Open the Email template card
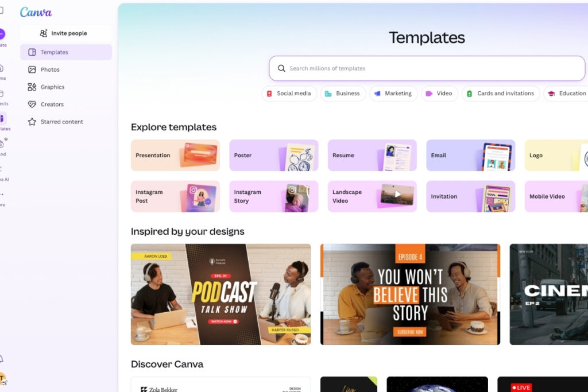Screen dimensions: 588x392 (x=471, y=155)
